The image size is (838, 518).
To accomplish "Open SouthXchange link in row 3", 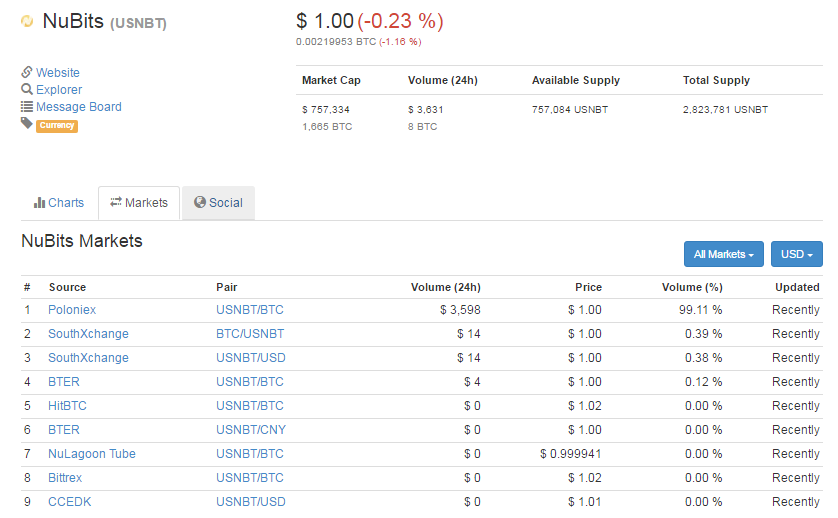I will (88, 358).
